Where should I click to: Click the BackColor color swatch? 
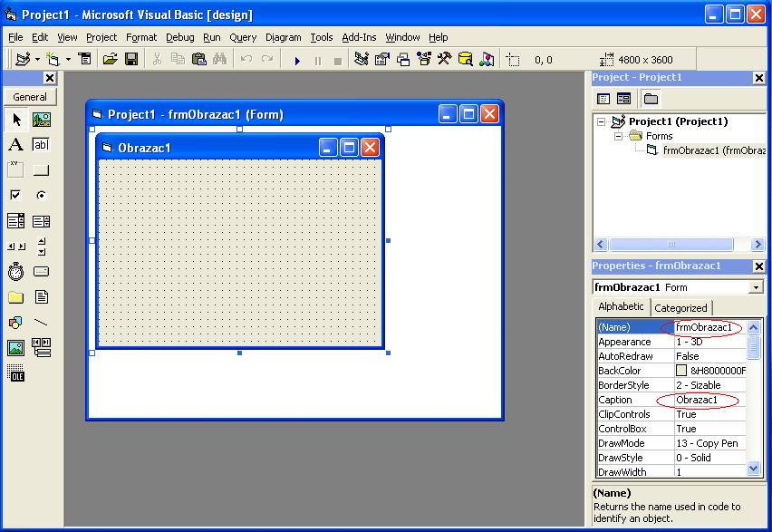[681, 371]
